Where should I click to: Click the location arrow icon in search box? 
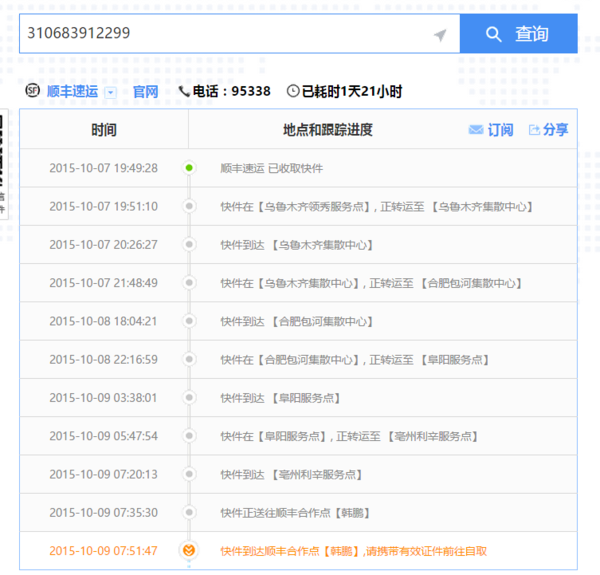coord(440,35)
